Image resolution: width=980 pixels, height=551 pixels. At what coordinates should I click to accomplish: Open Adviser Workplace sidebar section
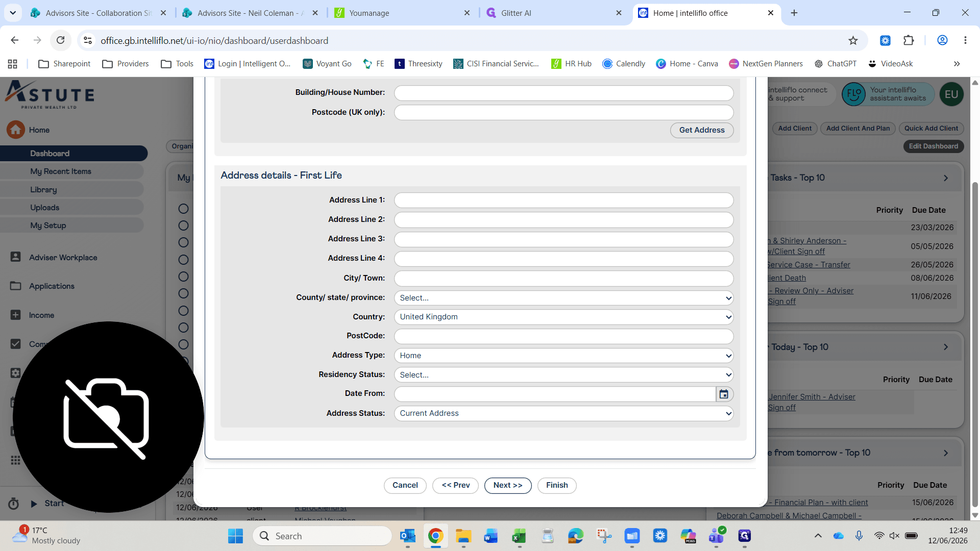63,258
